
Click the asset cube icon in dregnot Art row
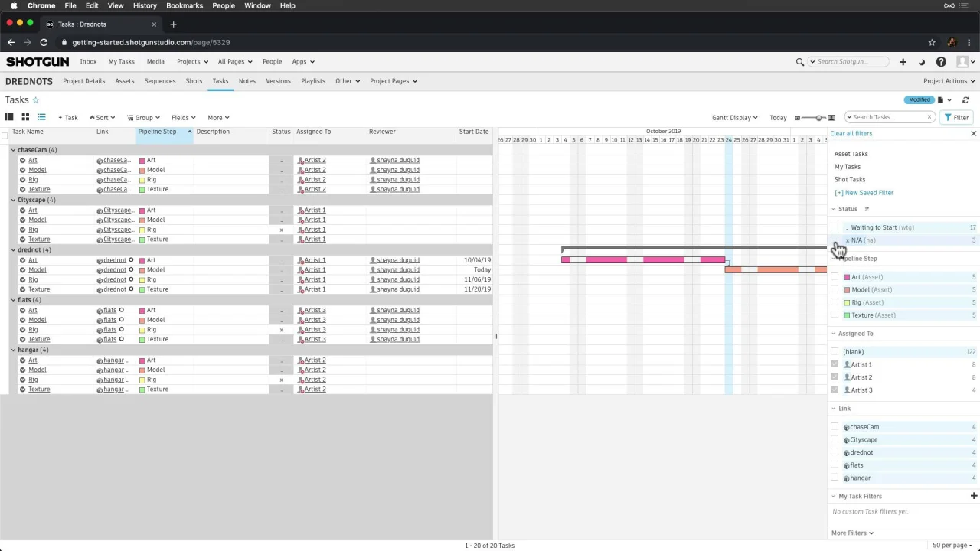(x=100, y=261)
